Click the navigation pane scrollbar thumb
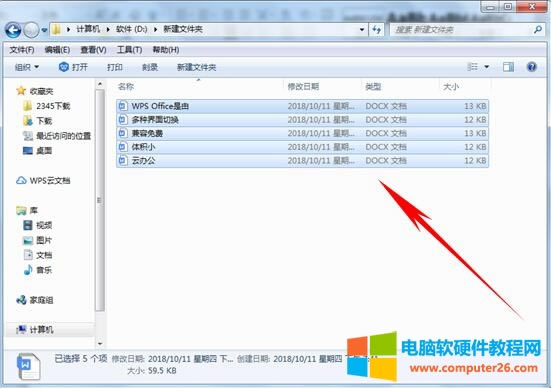The height and width of the screenshot is (388, 551). (x=100, y=200)
